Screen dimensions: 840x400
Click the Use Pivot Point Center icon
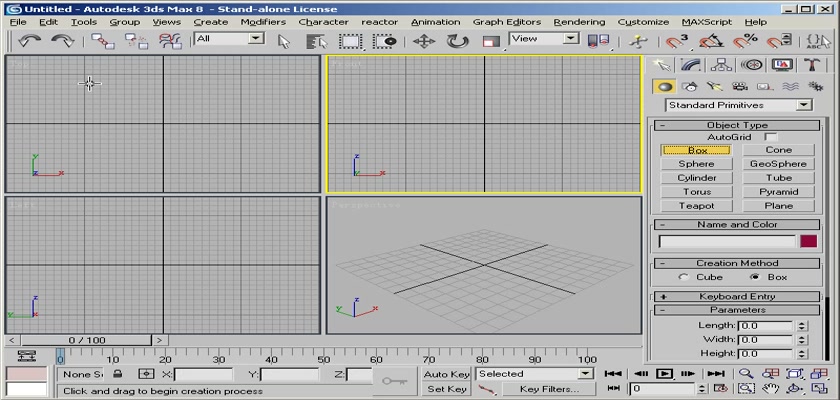coord(598,41)
